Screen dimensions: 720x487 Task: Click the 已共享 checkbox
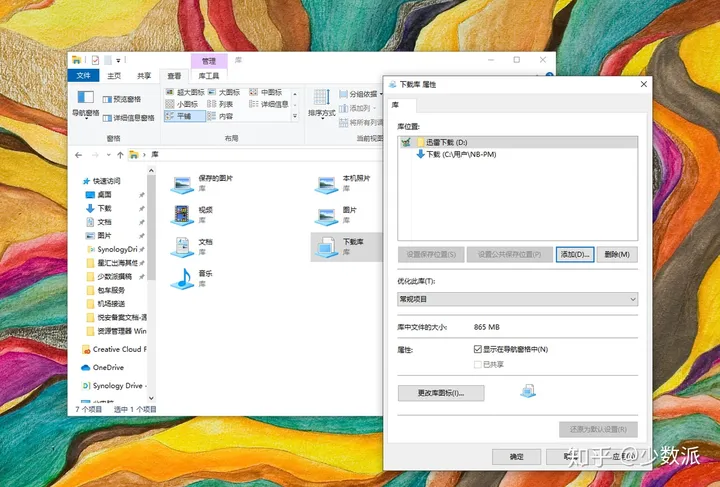pyautogui.click(x=478, y=364)
